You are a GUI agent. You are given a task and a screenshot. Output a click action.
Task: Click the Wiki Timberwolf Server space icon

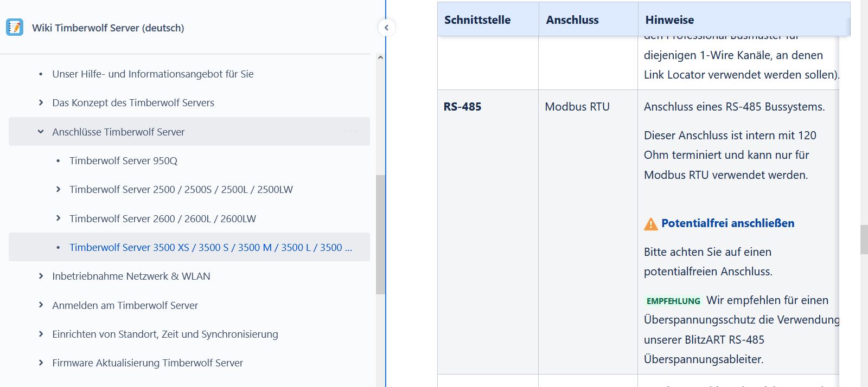pyautogui.click(x=15, y=27)
